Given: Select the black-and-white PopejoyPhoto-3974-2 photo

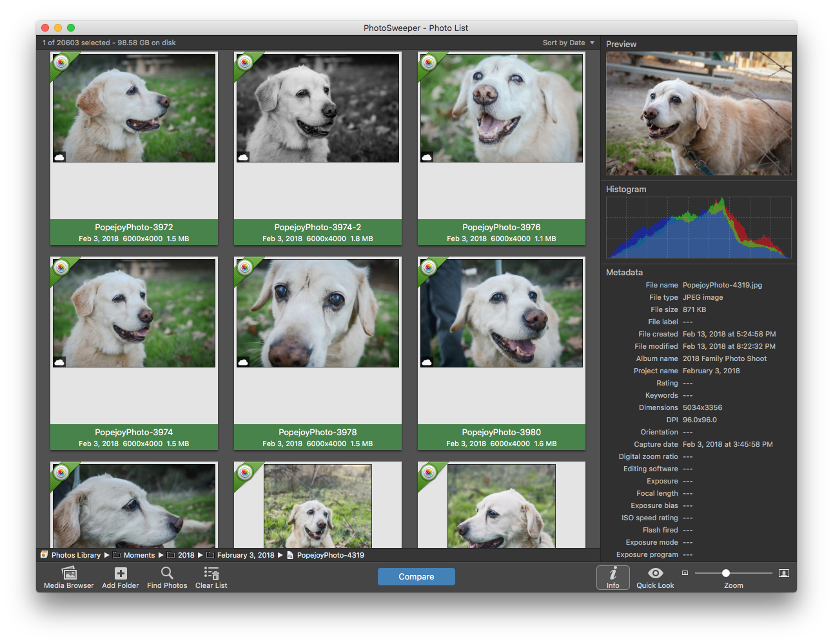Looking at the screenshot, I should (318, 108).
